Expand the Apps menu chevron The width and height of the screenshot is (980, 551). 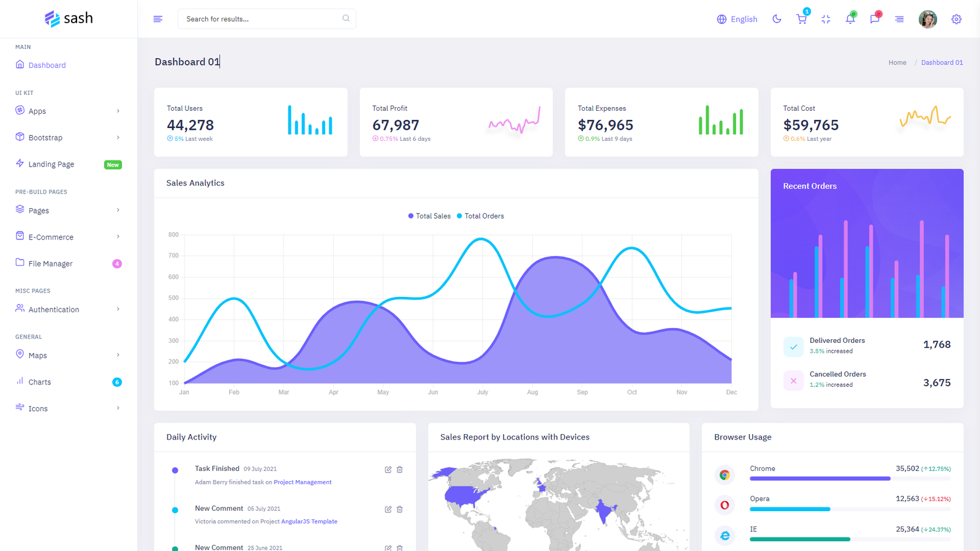(118, 111)
